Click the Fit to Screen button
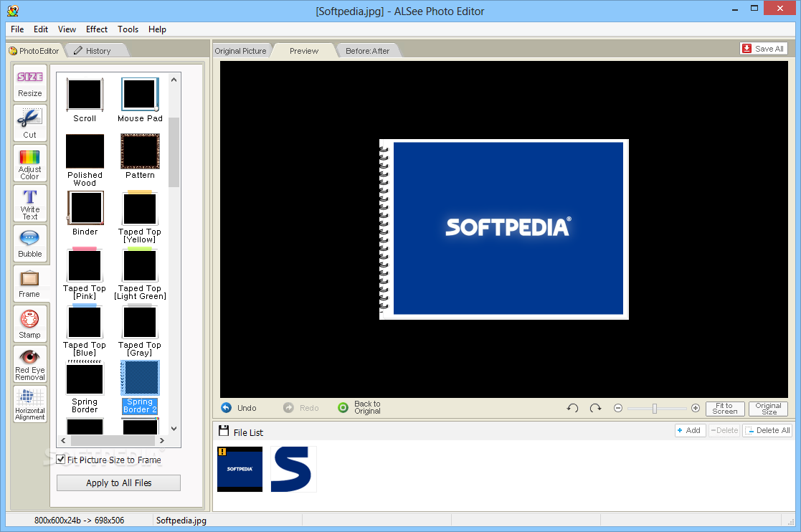801x532 pixels. click(x=725, y=409)
